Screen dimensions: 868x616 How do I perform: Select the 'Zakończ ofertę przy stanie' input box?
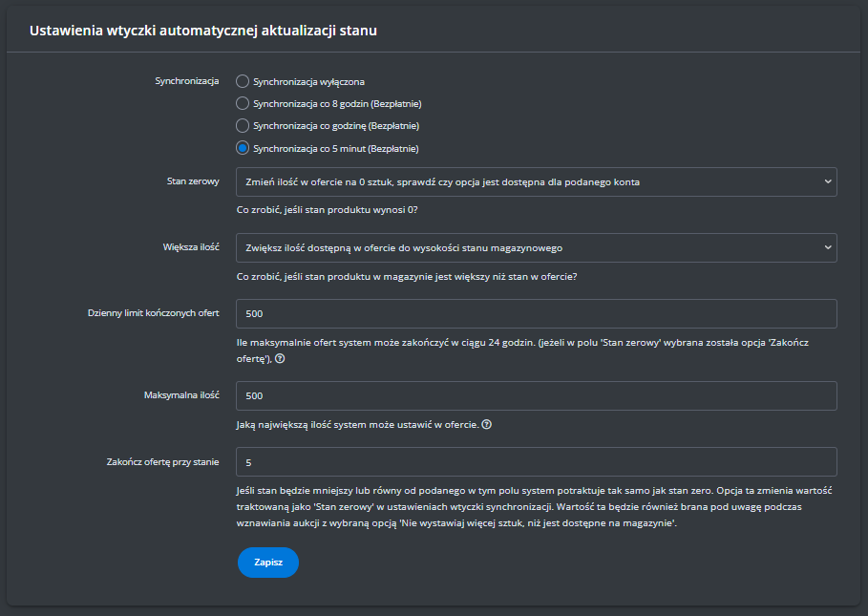click(536, 462)
